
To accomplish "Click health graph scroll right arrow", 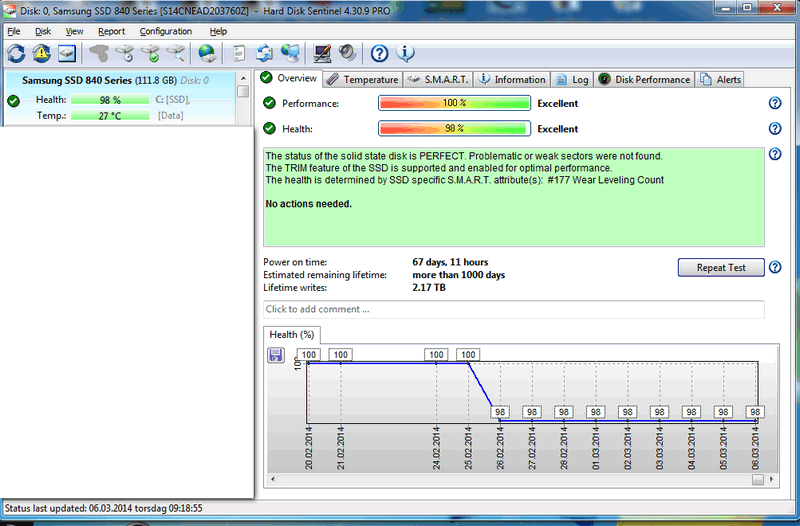I will (x=771, y=479).
